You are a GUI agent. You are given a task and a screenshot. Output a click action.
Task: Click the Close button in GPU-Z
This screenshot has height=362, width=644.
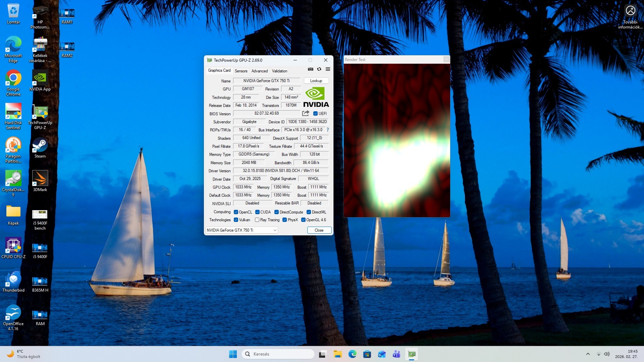(x=319, y=230)
